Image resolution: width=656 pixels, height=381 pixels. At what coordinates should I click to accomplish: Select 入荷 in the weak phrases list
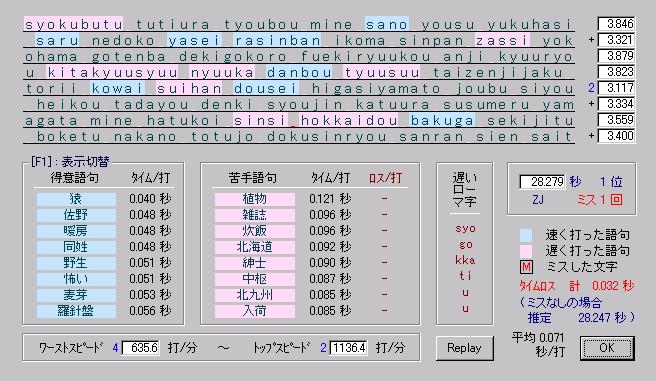tap(255, 311)
